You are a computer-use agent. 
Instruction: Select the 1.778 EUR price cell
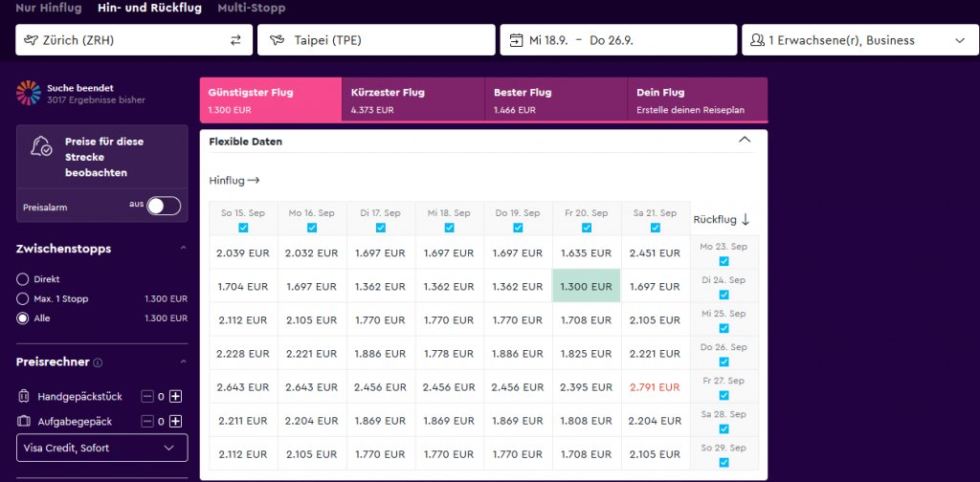click(449, 354)
